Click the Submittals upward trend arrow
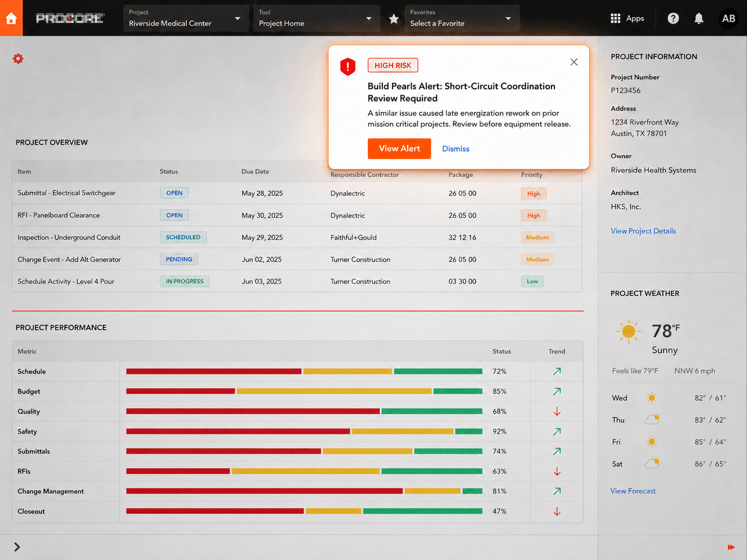The image size is (747, 560). point(557,451)
